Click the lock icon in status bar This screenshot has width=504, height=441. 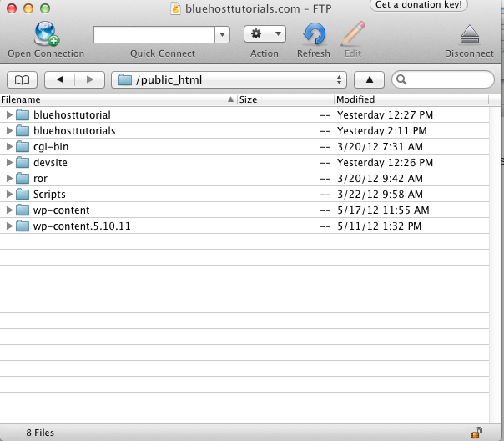coord(476,433)
